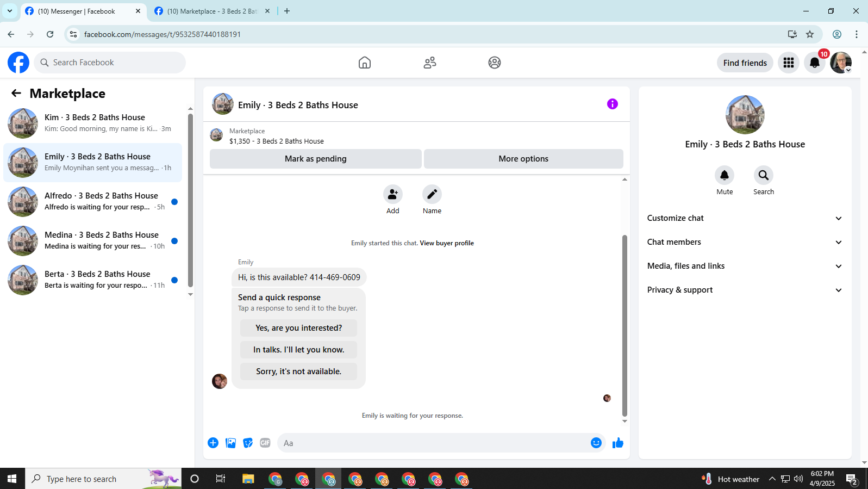This screenshot has width=868, height=489.
Task: Click Find friends button
Action: point(745,63)
